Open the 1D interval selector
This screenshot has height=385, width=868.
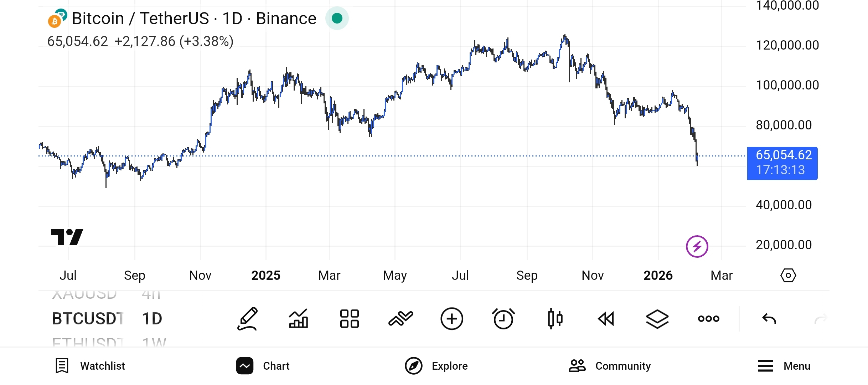(152, 318)
